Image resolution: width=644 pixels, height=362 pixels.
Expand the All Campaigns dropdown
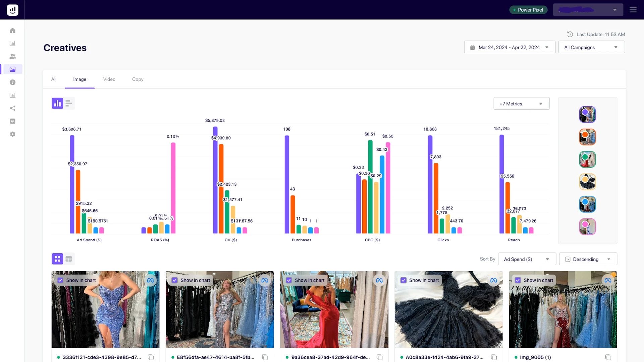pos(591,47)
